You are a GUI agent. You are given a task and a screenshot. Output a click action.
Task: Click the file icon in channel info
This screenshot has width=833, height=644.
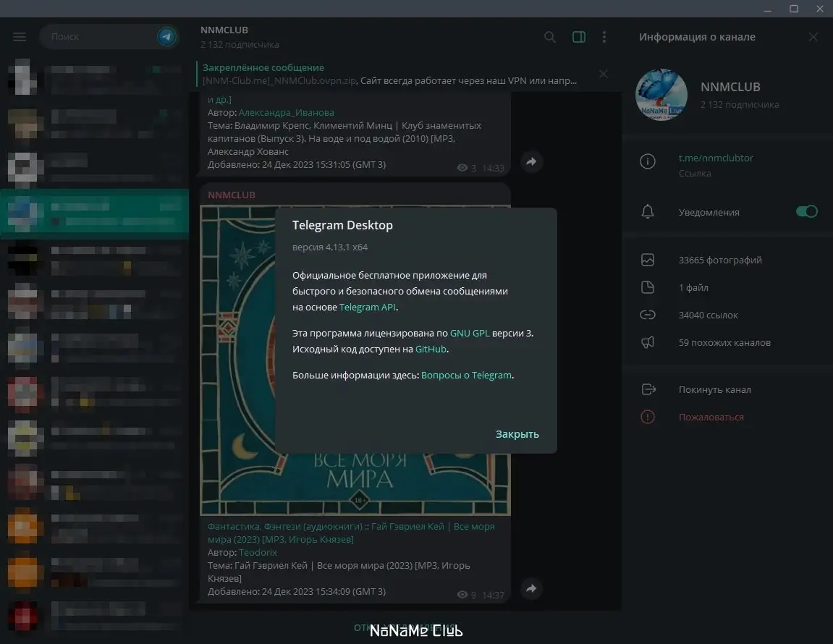(648, 287)
